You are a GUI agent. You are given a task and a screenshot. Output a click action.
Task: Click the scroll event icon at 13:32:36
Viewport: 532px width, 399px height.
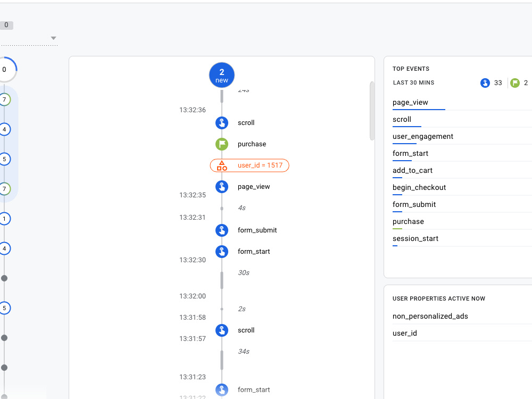(x=221, y=123)
